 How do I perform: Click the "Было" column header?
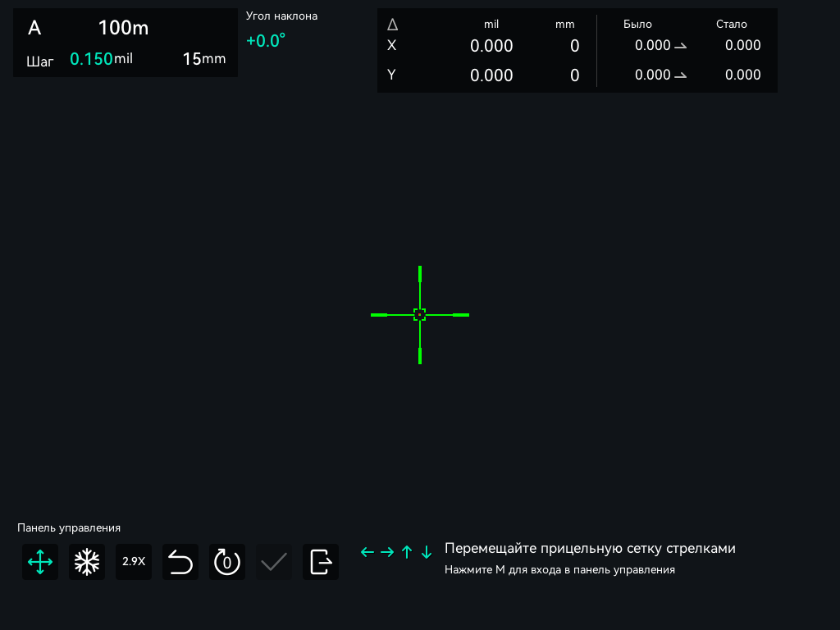point(637,24)
